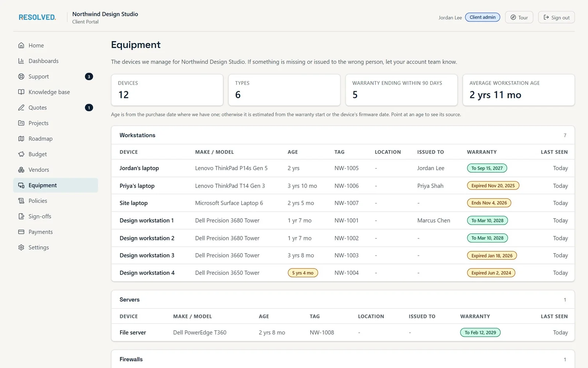Click the Quotes pen icon

tap(21, 107)
